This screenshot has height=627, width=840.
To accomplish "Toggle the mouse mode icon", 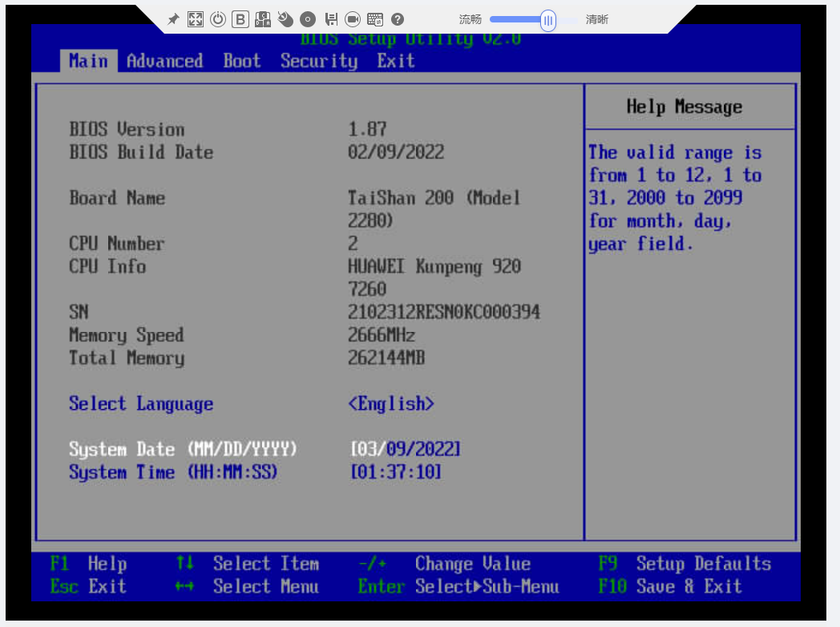I will tap(285, 20).
